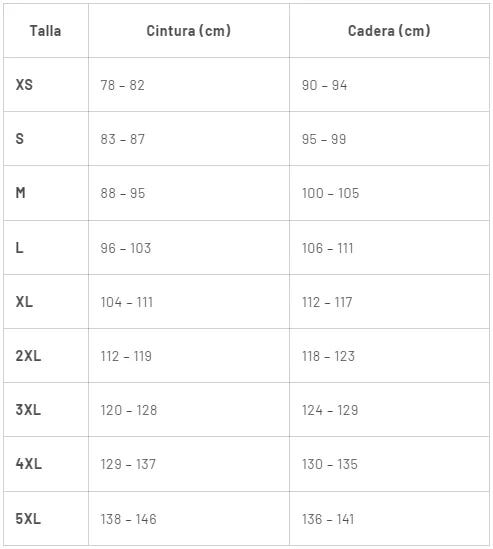
Task: Click the waist value 88 – 95
Action: [x=123, y=193]
